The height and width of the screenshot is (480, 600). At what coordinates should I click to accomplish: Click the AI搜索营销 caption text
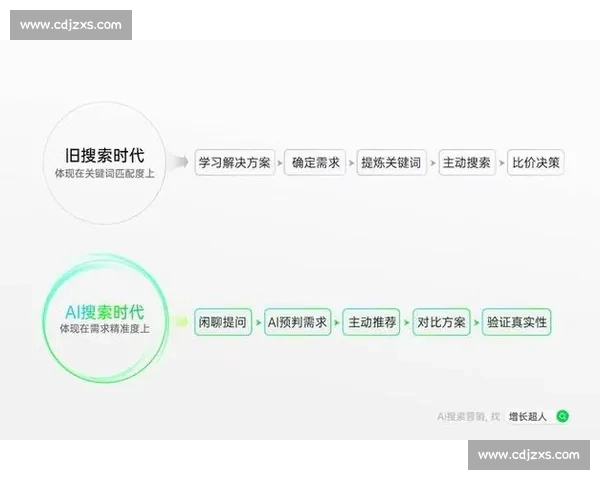click(468, 416)
